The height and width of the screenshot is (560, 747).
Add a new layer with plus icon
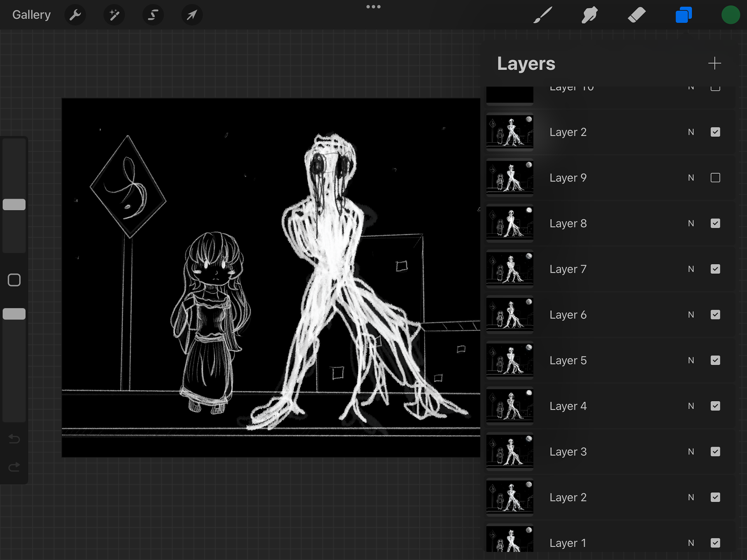tap(714, 63)
